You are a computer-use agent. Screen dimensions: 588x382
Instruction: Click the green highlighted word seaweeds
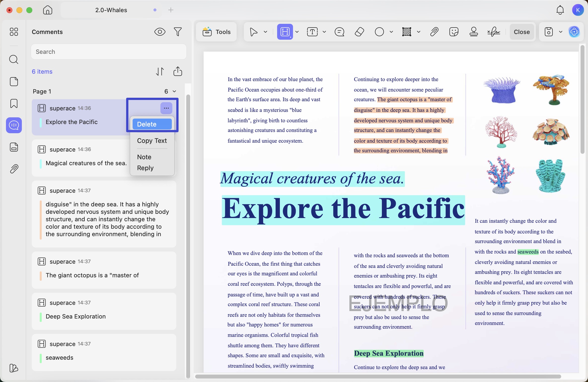(x=528, y=252)
